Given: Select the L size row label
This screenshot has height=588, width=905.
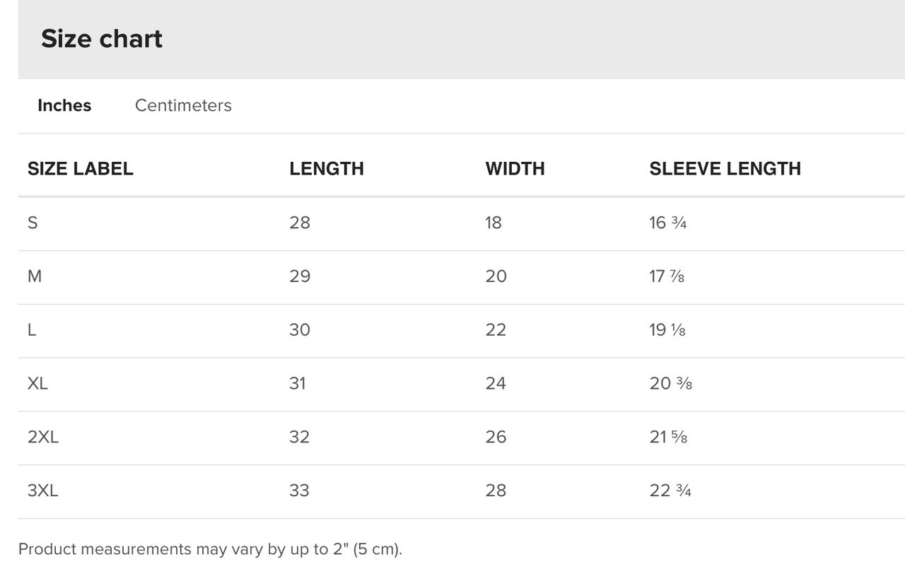Looking at the screenshot, I should (x=32, y=330).
